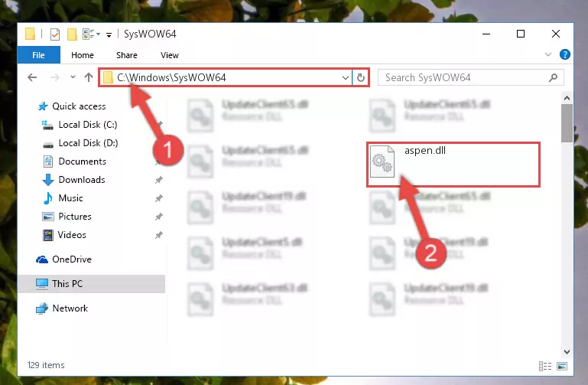This screenshot has height=385, width=588.
Task: Select OneDrive in navigation pane
Action: (x=72, y=259)
